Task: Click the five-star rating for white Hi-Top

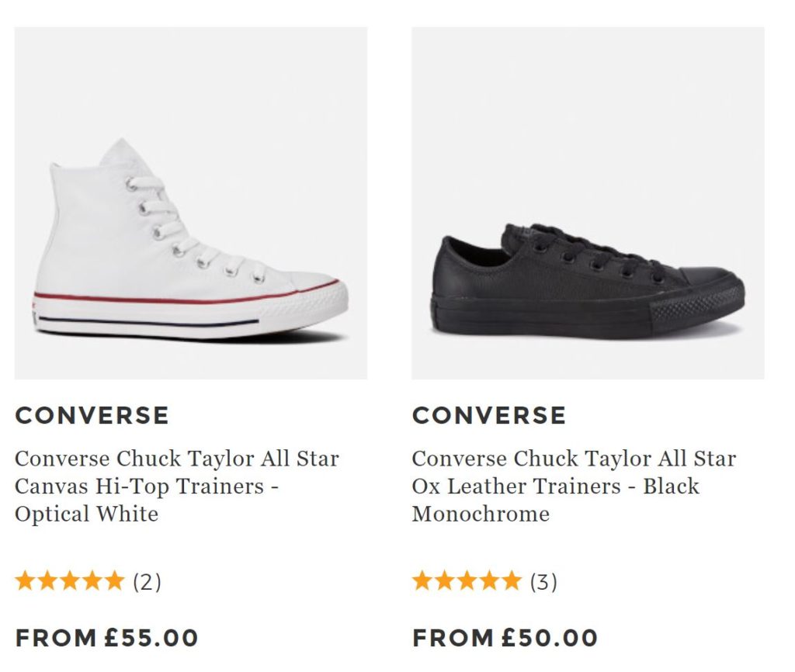Action: [x=69, y=580]
